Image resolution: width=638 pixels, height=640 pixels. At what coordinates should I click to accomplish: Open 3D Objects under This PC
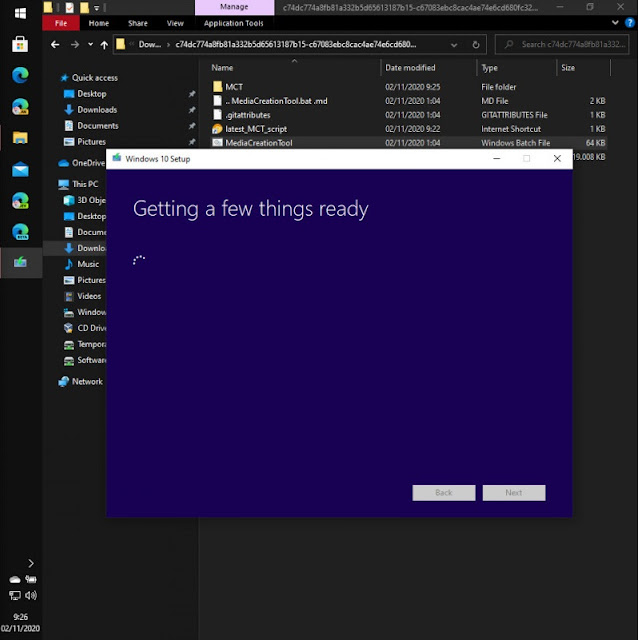coord(91,200)
